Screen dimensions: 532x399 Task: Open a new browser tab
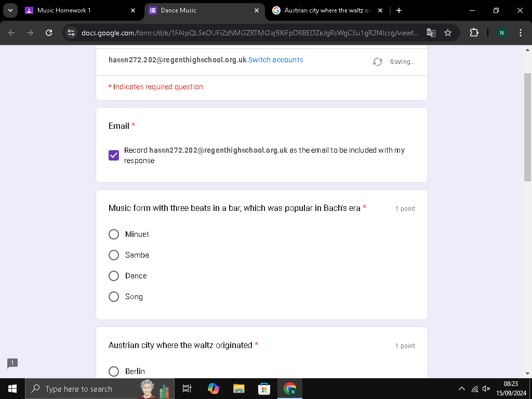coord(399,10)
